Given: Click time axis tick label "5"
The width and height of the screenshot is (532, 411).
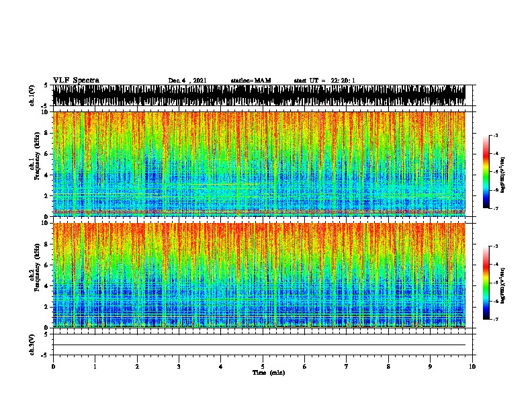Looking at the screenshot, I should point(263,367).
